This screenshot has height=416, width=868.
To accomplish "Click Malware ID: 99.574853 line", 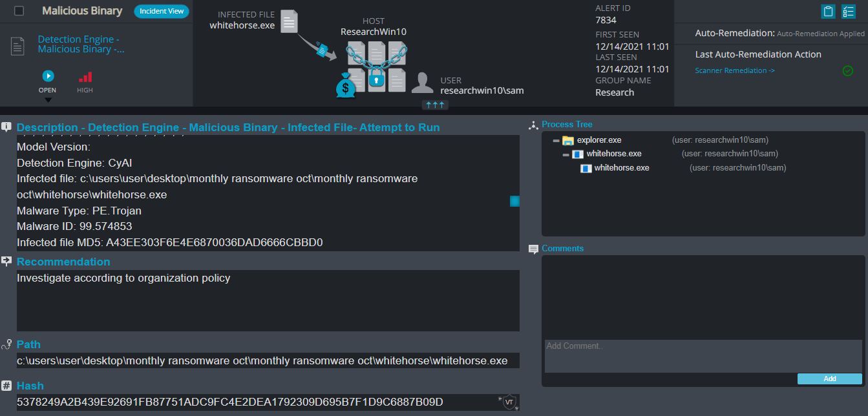I will (74, 227).
